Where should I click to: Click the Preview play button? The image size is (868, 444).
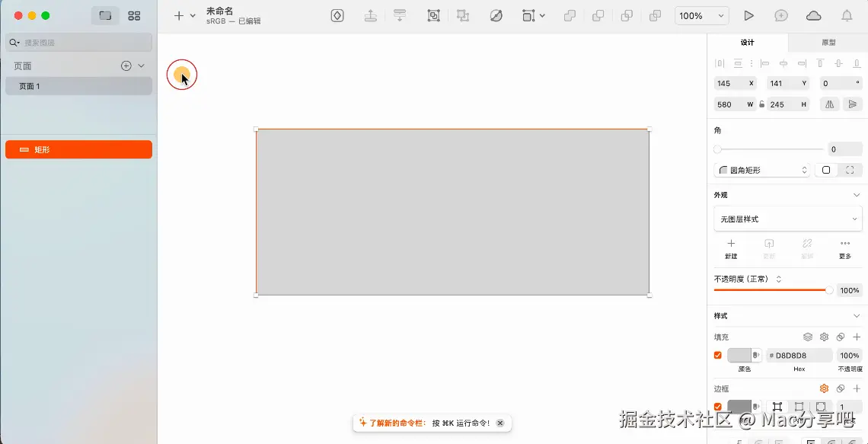click(748, 16)
